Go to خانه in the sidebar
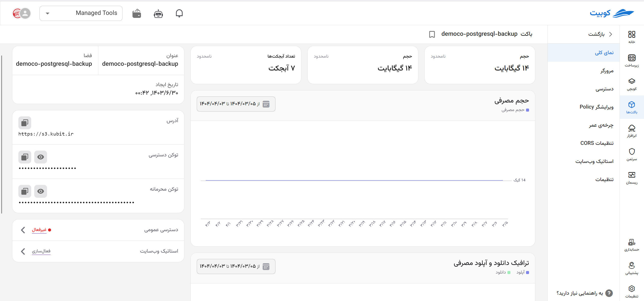The image size is (644, 301). coord(632,37)
